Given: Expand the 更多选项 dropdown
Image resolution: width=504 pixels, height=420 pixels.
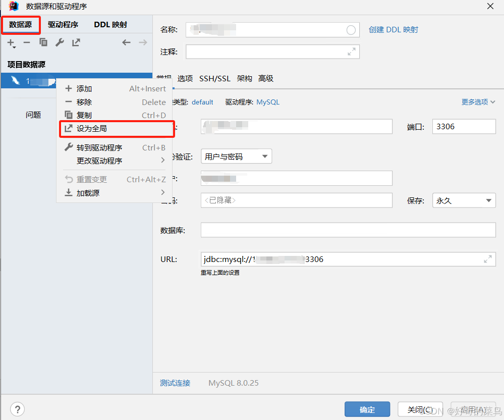Looking at the screenshot, I should click(478, 102).
